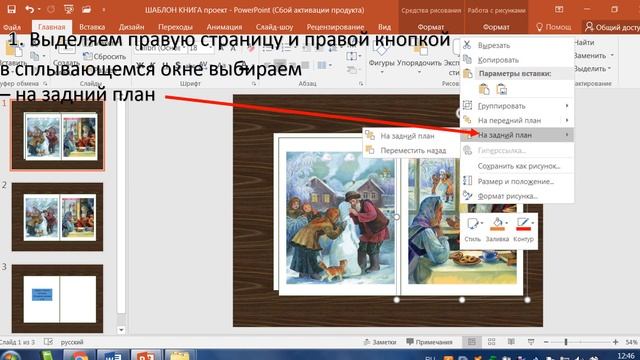Open the undo history dropdown arrow

click(x=39, y=10)
